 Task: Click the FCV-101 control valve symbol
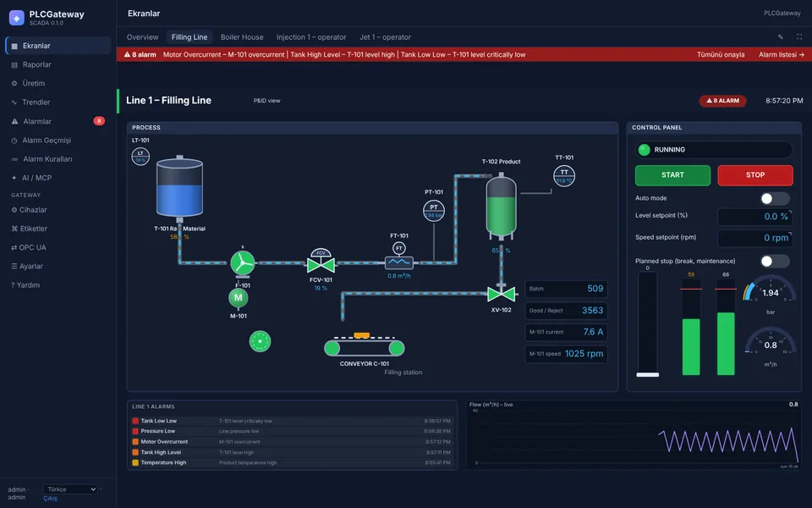321,262
